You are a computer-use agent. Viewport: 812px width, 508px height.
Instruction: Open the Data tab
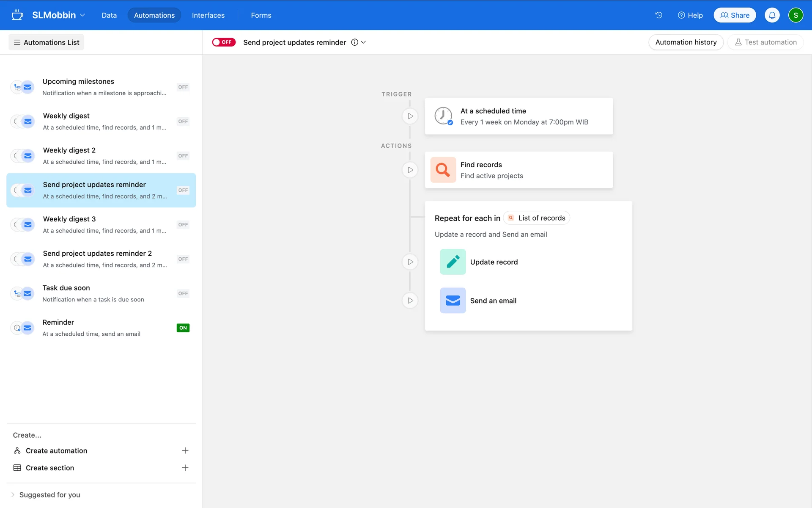coord(109,15)
